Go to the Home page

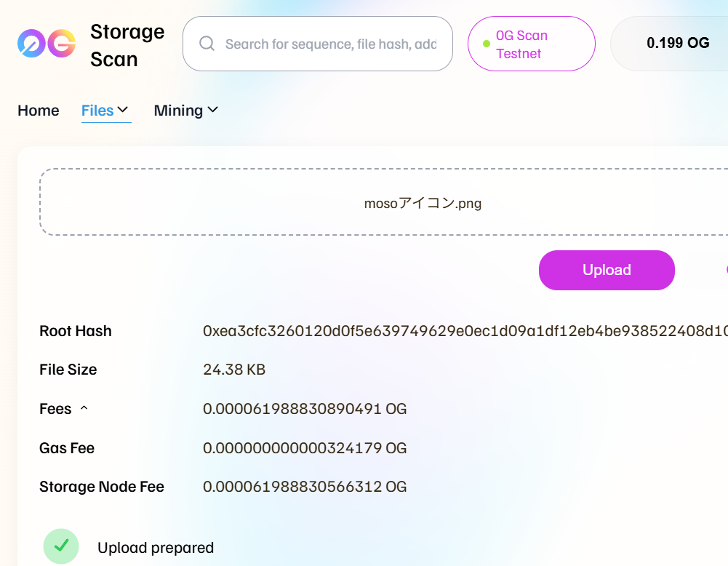coord(39,111)
